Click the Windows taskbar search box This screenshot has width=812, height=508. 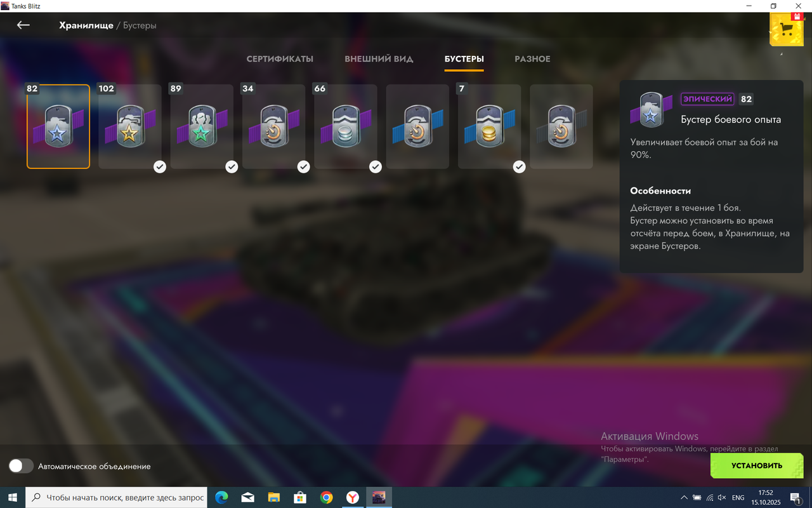[117, 498]
